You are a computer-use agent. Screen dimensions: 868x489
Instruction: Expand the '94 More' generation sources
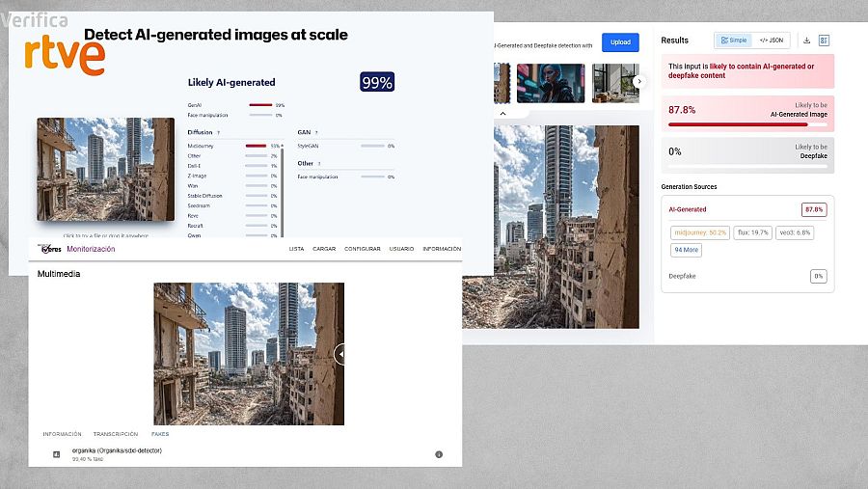click(686, 250)
